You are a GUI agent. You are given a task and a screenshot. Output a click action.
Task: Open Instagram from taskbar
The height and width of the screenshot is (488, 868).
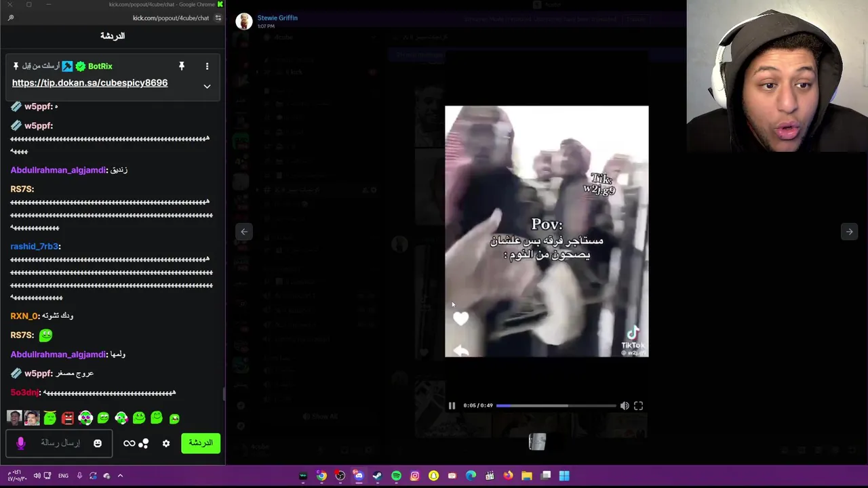click(x=414, y=476)
